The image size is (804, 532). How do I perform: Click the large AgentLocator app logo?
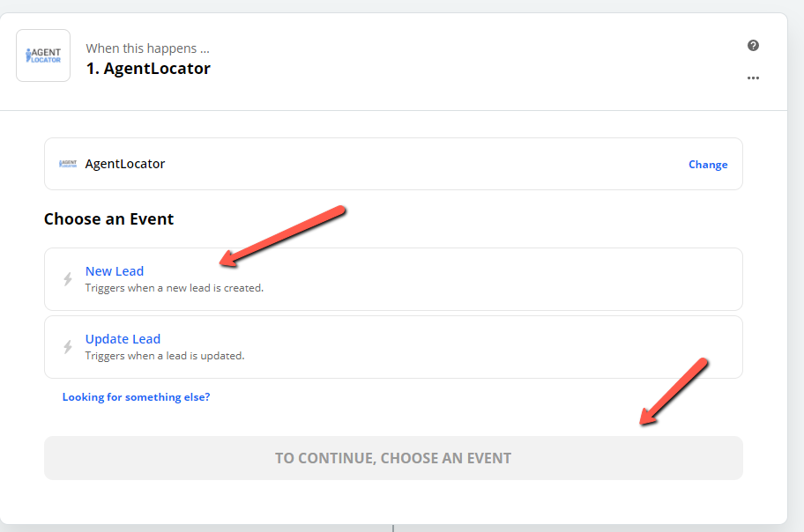click(x=43, y=55)
